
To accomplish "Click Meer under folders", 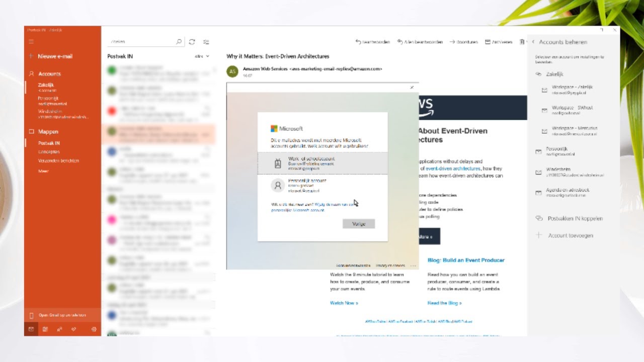I will [x=43, y=171].
